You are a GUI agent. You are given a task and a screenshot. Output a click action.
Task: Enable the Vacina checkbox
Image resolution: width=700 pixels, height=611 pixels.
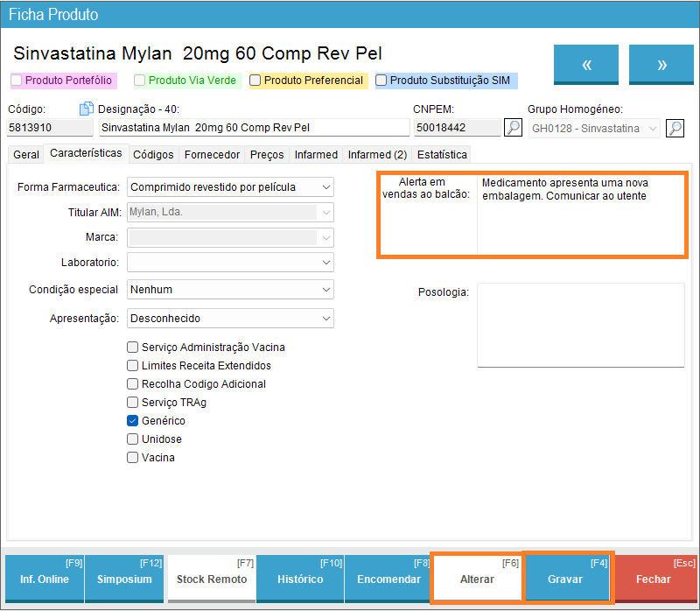pos(133,458)
